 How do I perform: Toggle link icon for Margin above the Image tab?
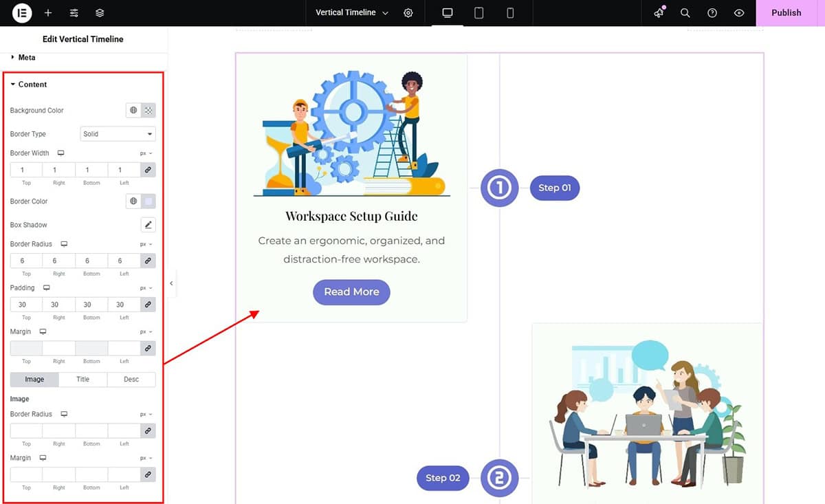tap(148, 349)
